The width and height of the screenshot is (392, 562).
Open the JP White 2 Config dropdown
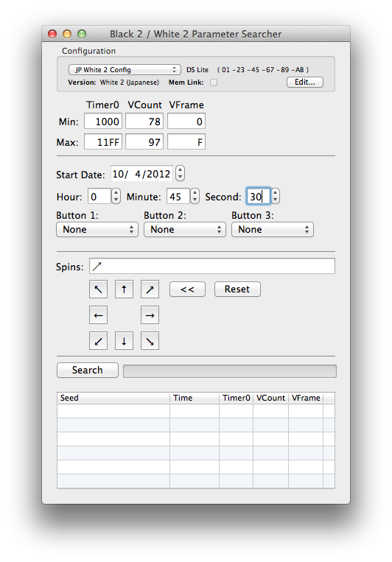124,69
